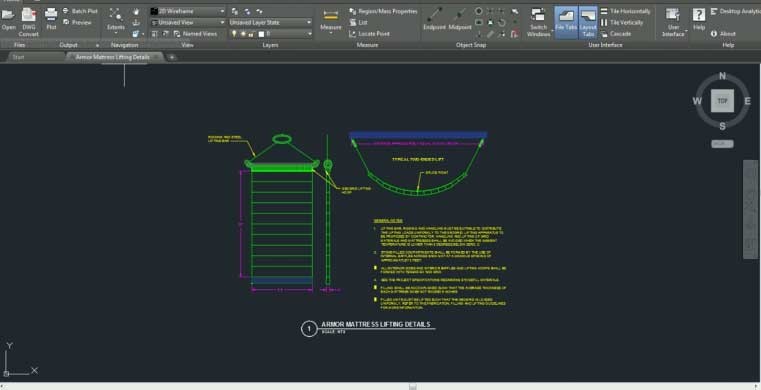Launch Batch Plot
The image size is (761, 390).
click(x=81, y=11)
